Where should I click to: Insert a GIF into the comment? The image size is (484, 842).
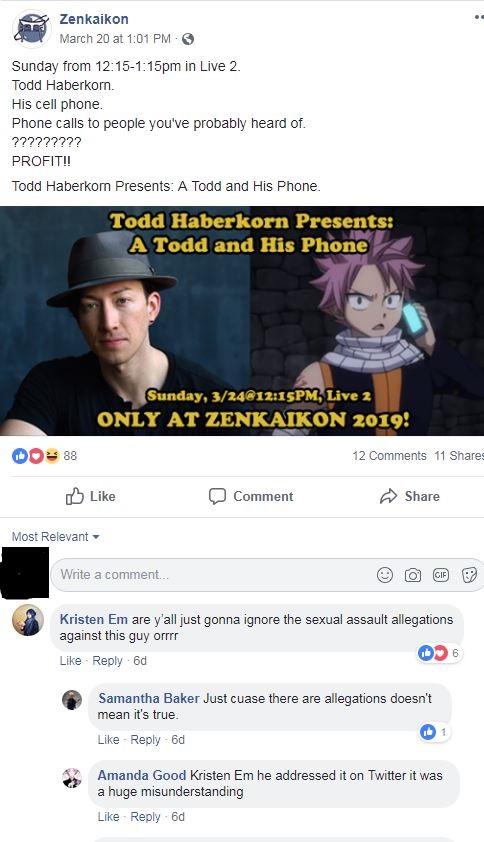click(x=440, y=575)
